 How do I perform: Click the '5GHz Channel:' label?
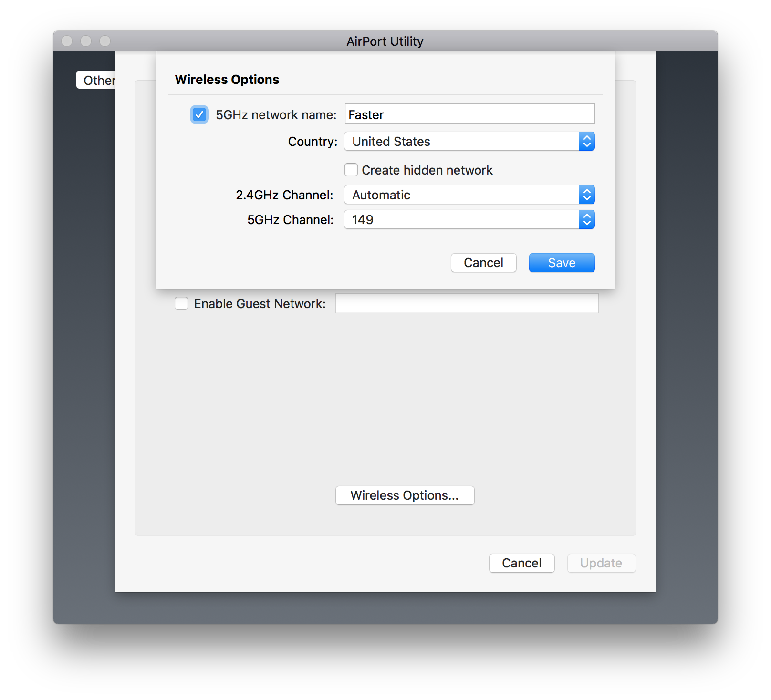[x=290, y=220]
